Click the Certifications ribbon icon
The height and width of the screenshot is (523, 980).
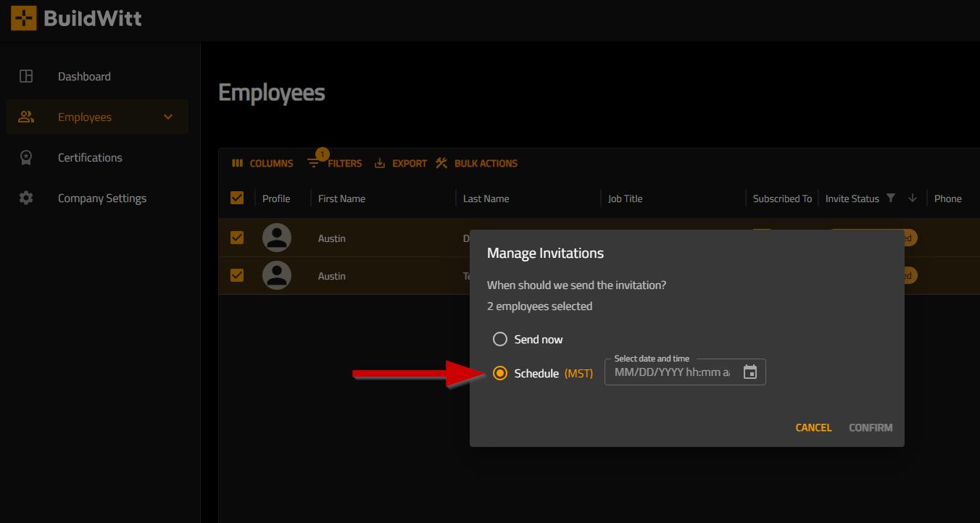pos(26,157)
